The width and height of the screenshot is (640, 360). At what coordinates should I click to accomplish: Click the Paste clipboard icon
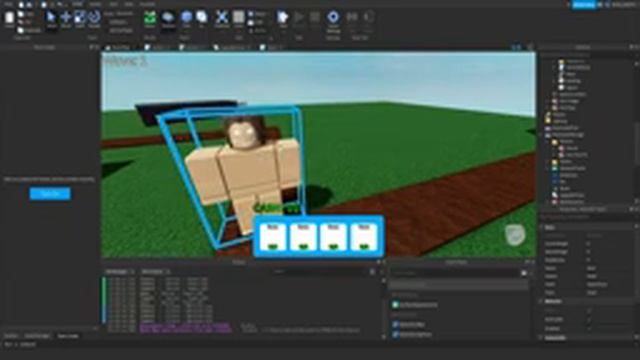(x=9, y=19)
